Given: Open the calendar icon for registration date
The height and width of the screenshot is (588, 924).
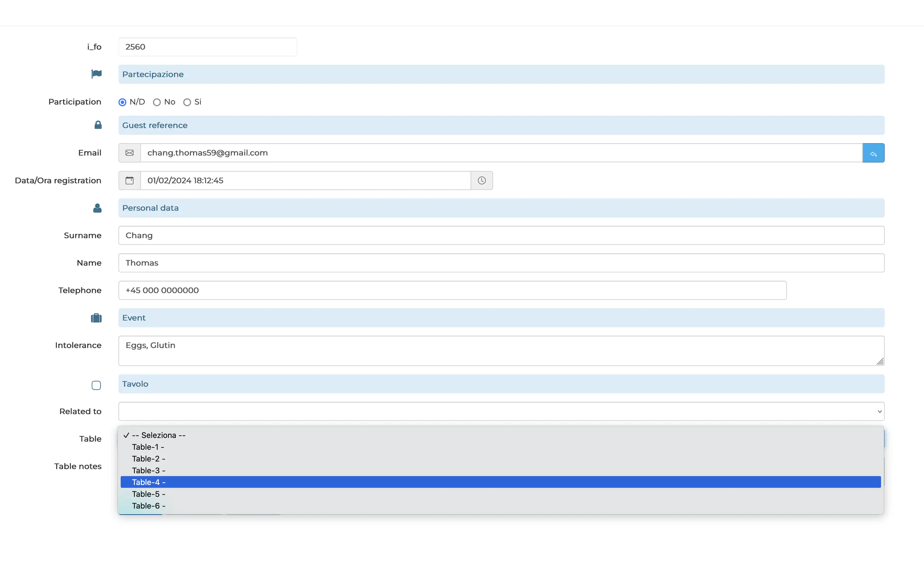Looking at the screenshot, I should pyautogui.click(x=130, y=181).
